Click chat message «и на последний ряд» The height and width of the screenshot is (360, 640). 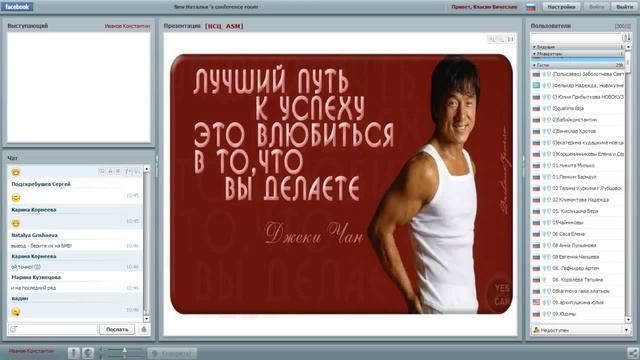point(33,288)
